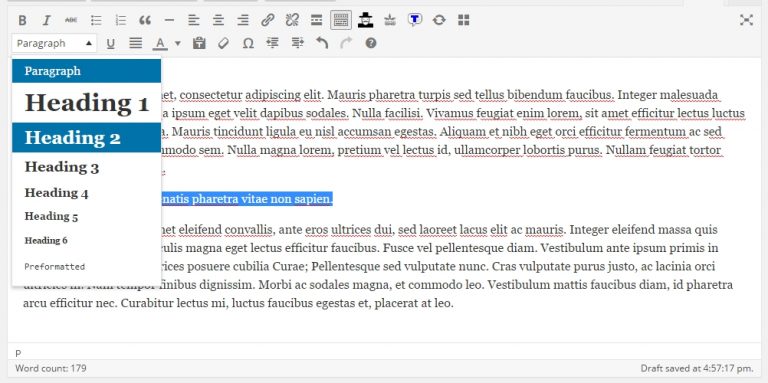The width and height of the screenshot is (768, 383).
Task: Choose Heading 2 format
Action: pyautogui.click(x=87, y=138)
